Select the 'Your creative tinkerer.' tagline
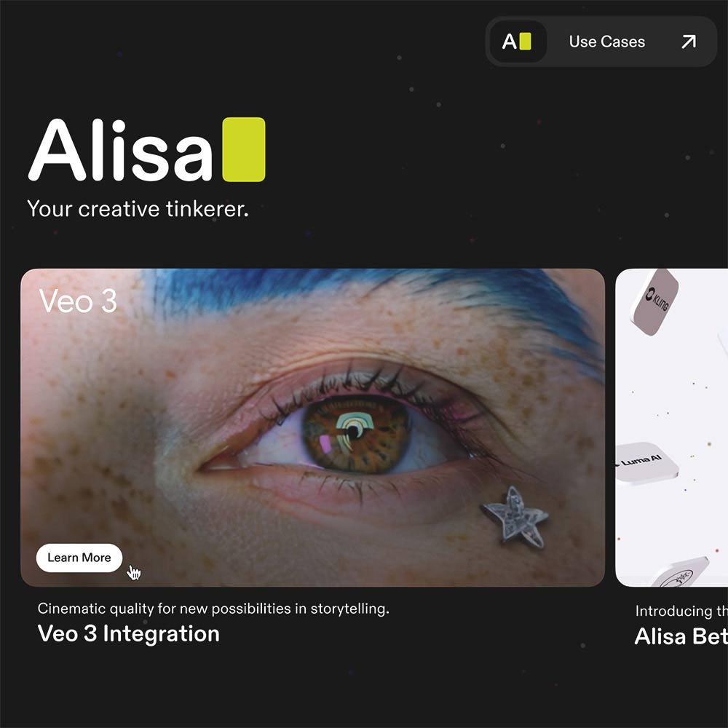Viewport: 728px width, 728px height. [138, 209]
